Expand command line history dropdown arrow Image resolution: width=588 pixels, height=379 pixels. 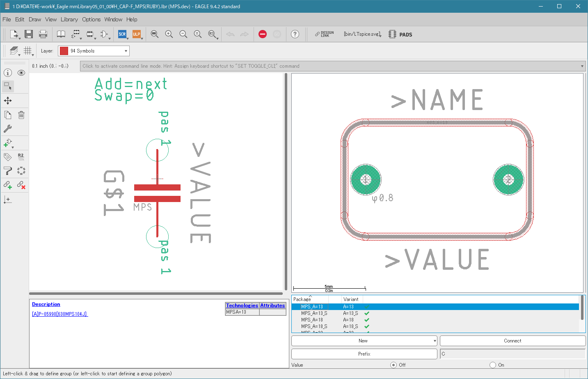pos(582,66)
